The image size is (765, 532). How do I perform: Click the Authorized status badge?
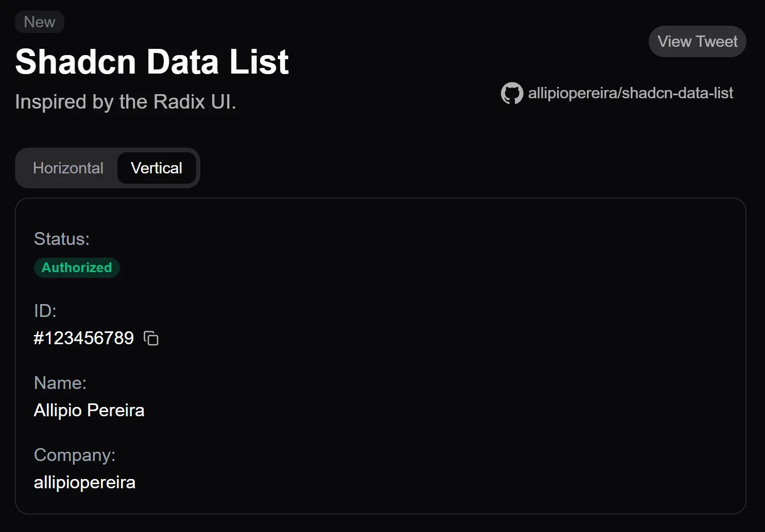click(77, 267)
